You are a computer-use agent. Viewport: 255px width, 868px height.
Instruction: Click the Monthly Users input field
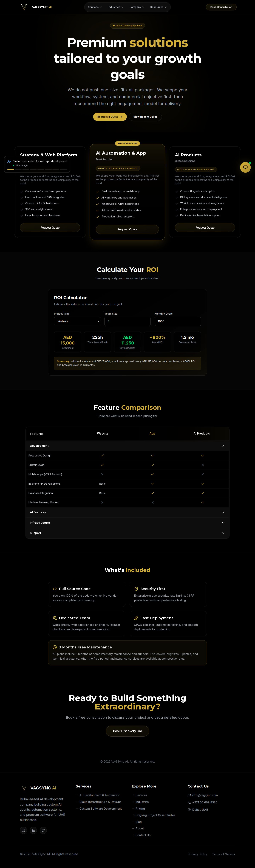(178, 321)
